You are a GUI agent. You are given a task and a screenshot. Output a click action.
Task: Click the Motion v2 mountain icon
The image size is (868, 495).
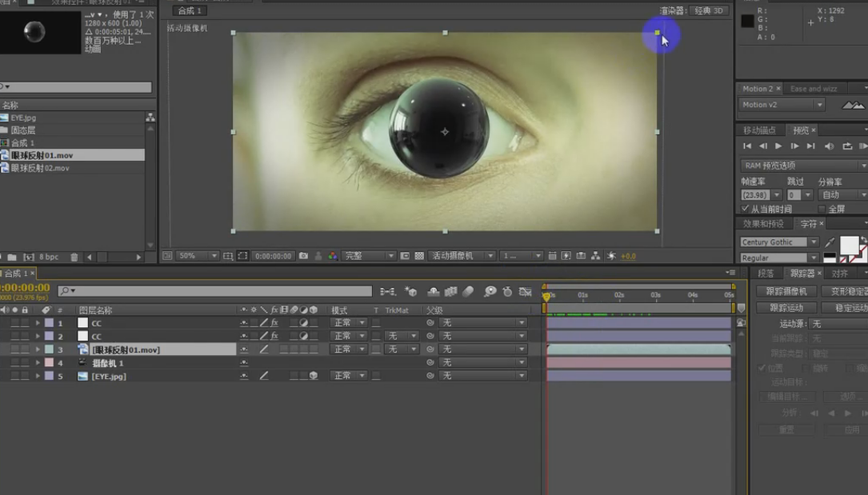pyautogui.click(x=853, y=105)
